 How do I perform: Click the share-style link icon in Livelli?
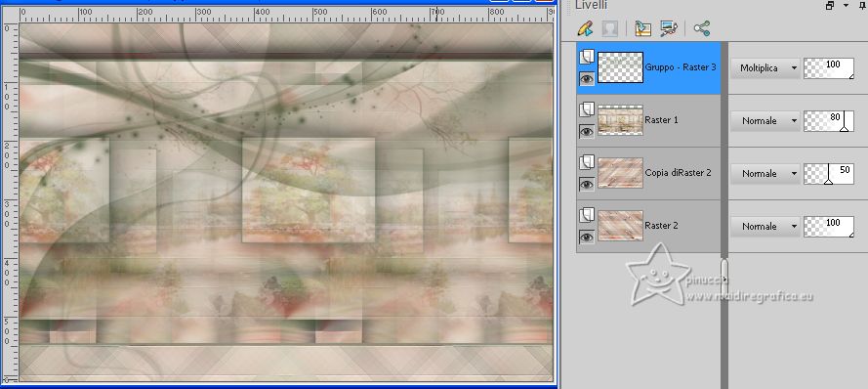(x=701, y=28)
